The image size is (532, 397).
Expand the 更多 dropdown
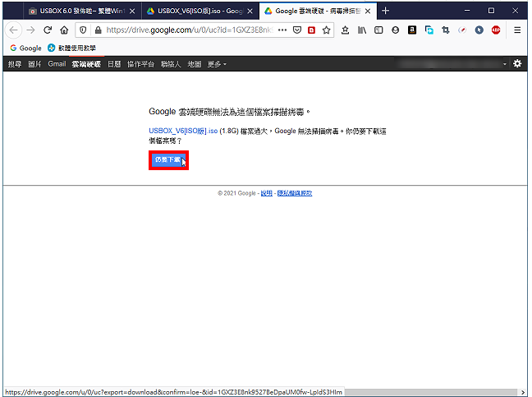click(x=217, y=64)
